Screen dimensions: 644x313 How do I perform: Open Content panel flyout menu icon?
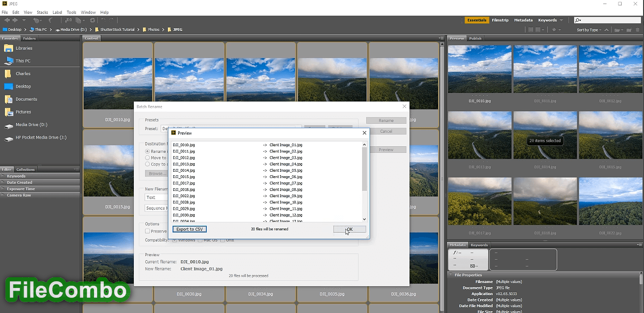(441, 38)
